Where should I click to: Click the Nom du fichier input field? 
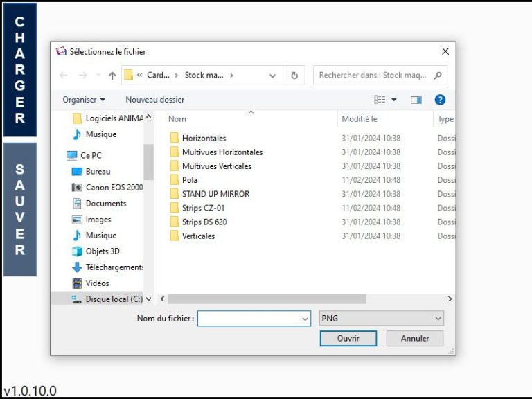[248, 319]
